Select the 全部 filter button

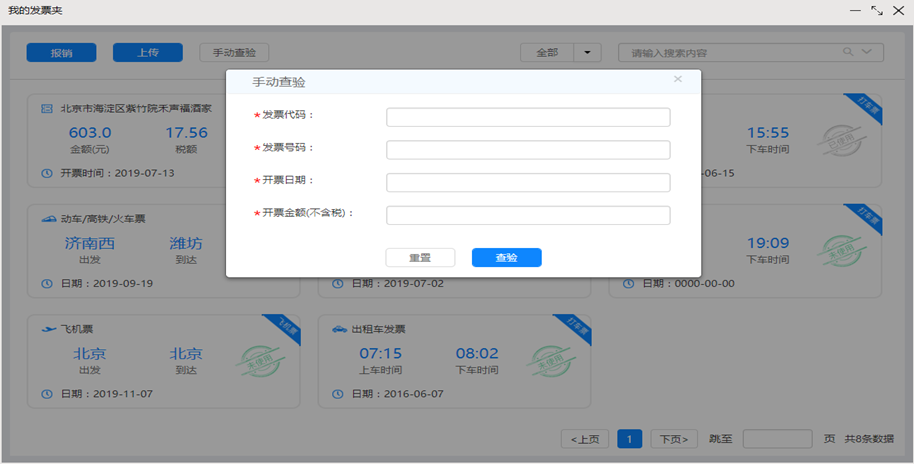[x=547, y=52]
